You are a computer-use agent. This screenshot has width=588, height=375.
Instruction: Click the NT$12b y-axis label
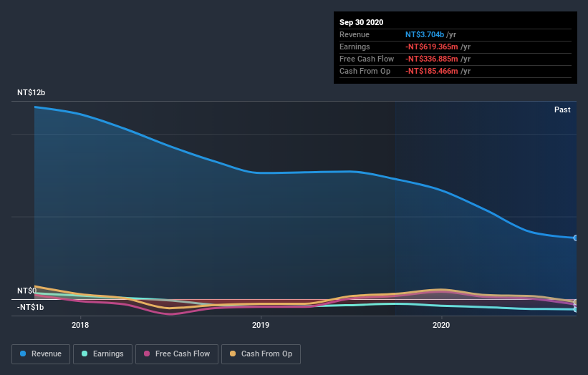pos(31,92)
